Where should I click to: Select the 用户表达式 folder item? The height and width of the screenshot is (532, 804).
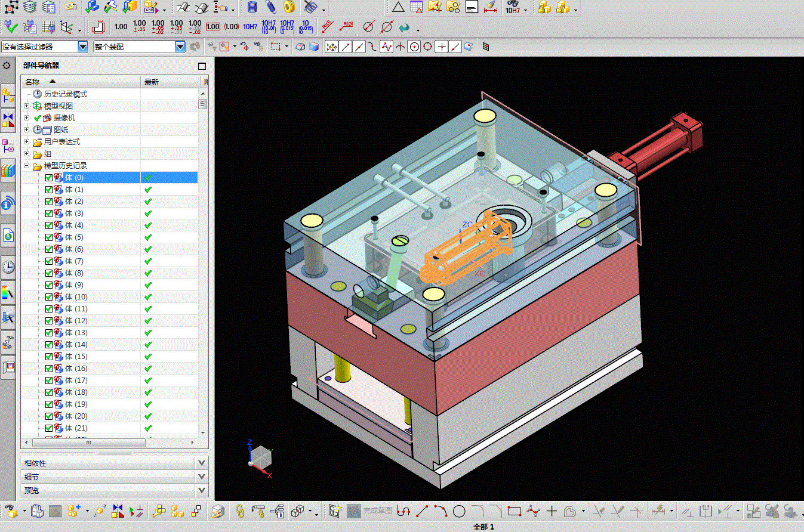tap(61, 142)
